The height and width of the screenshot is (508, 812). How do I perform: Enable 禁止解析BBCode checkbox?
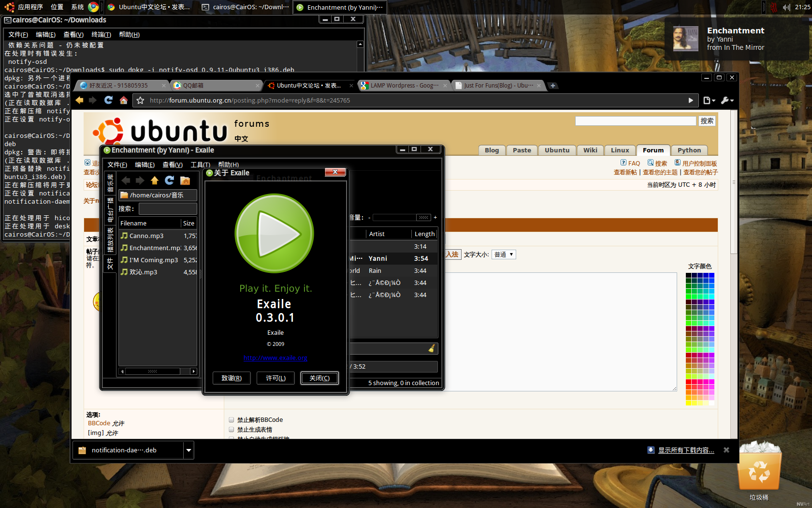(232, 420)
